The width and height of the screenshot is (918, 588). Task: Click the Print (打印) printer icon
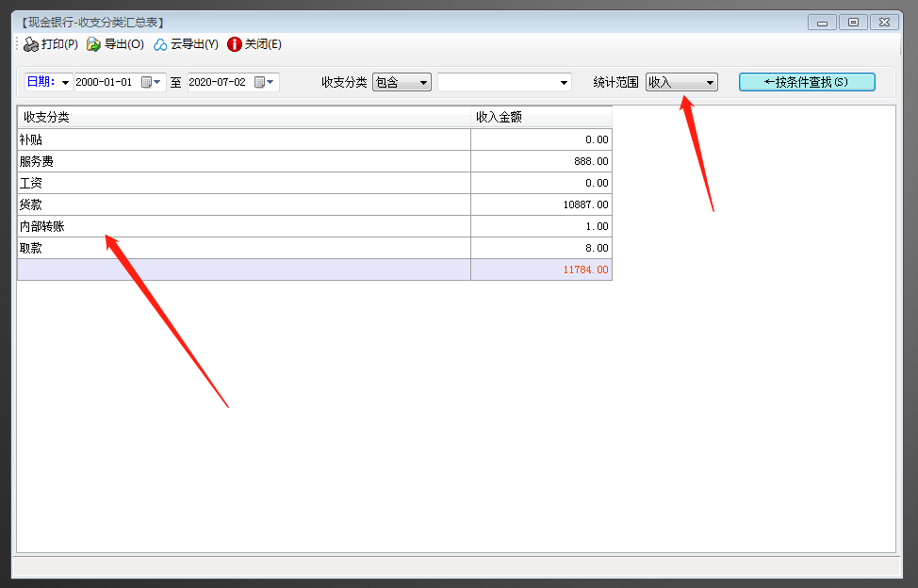31,44
